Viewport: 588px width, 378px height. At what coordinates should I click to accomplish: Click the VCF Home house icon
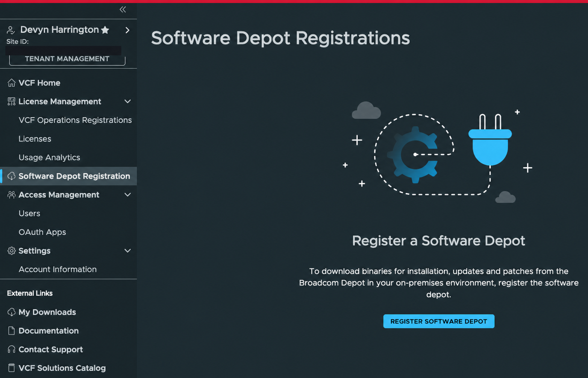tap(12, 83)
